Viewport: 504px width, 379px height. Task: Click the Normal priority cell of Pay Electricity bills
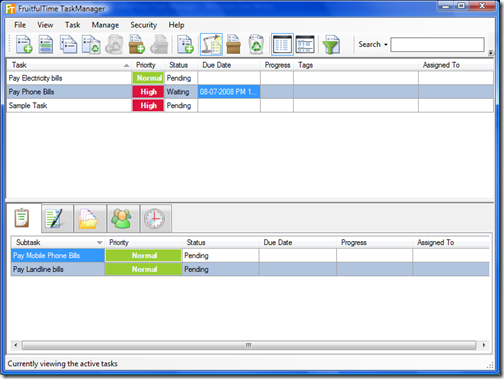(x=148, y=78)
